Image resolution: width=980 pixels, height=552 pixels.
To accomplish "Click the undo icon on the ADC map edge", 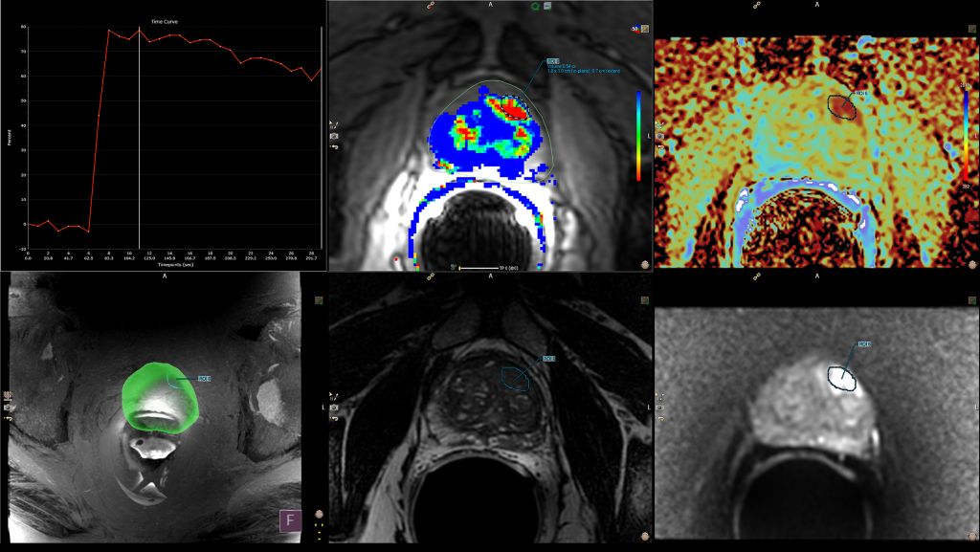I will pos(659,146).
